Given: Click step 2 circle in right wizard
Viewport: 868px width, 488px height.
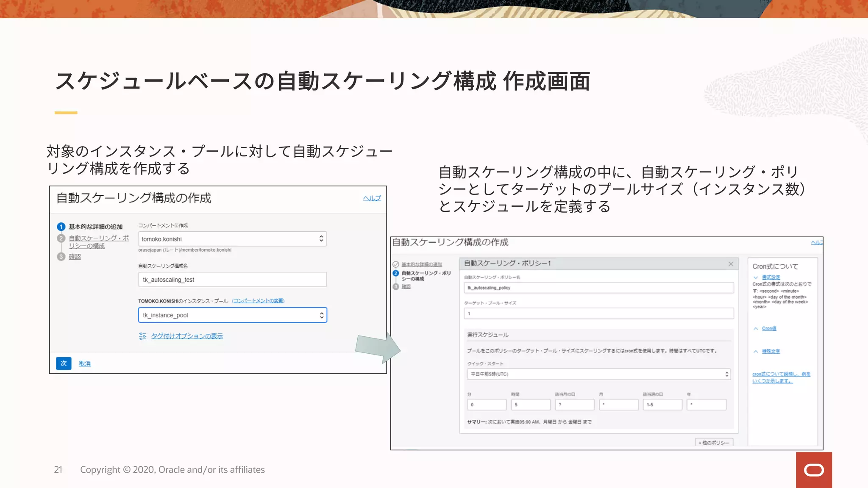Looking at the screenshot, I should 395,273.
